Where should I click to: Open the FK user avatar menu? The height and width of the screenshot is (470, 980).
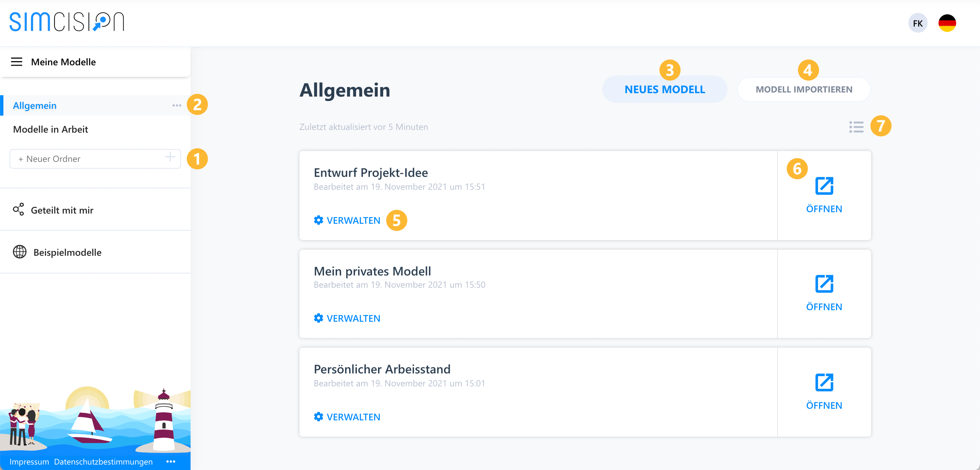point(918,23)
